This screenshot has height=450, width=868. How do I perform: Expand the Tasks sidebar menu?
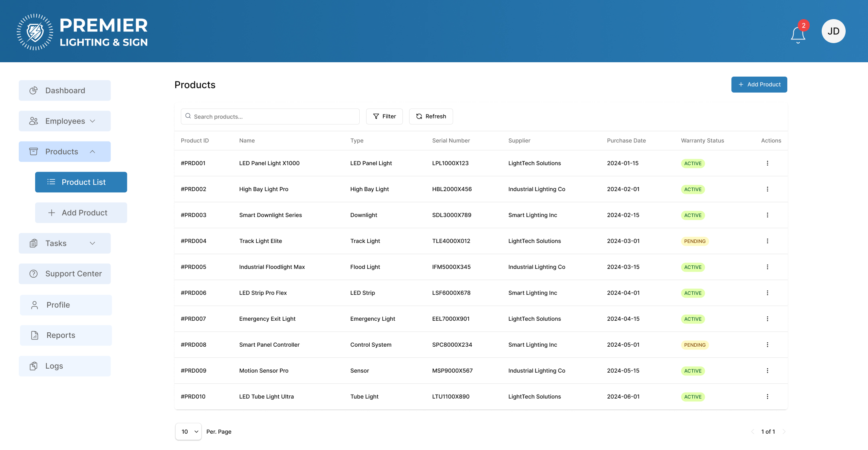point(65,243)
